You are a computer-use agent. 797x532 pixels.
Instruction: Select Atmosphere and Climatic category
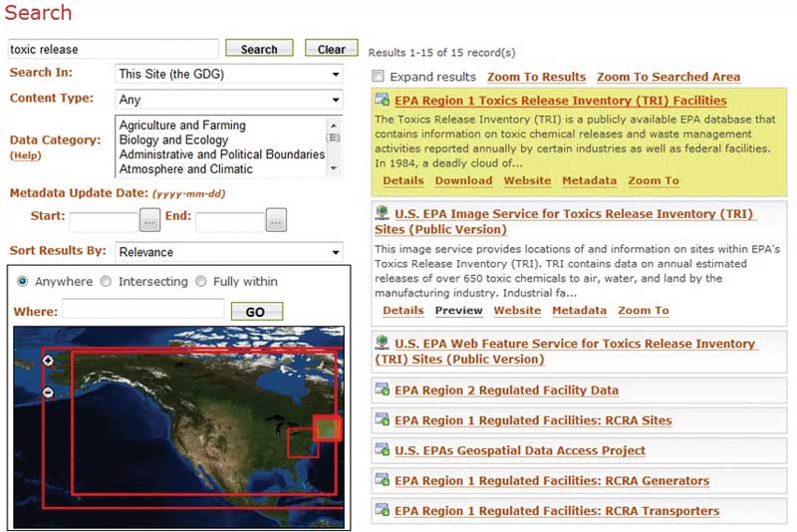point(186,168)
